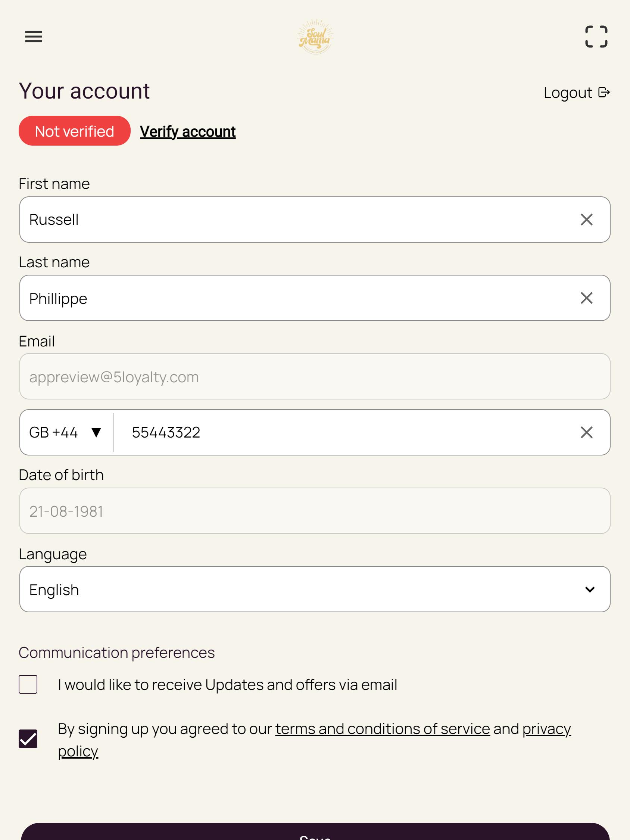This screenshot has width=630, height=840.
Task: Click the Logout text
Action: pos(568,93)
